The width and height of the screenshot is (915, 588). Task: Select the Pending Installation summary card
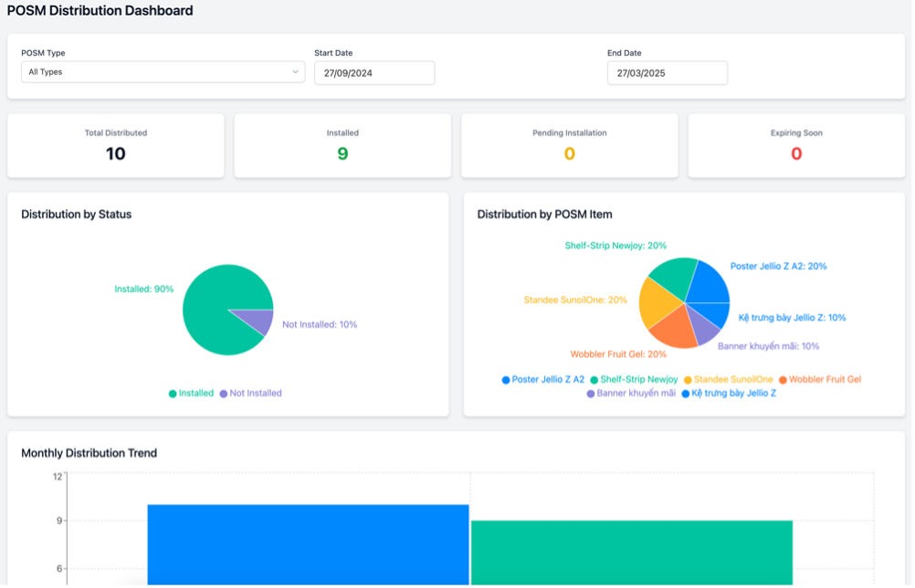tap(569, 145)
